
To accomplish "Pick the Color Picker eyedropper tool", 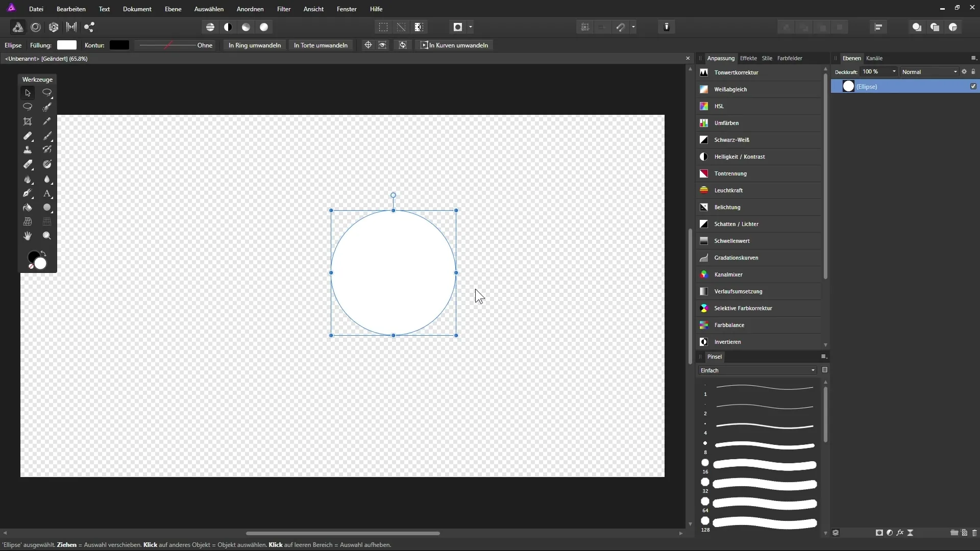I will (47, 121).
